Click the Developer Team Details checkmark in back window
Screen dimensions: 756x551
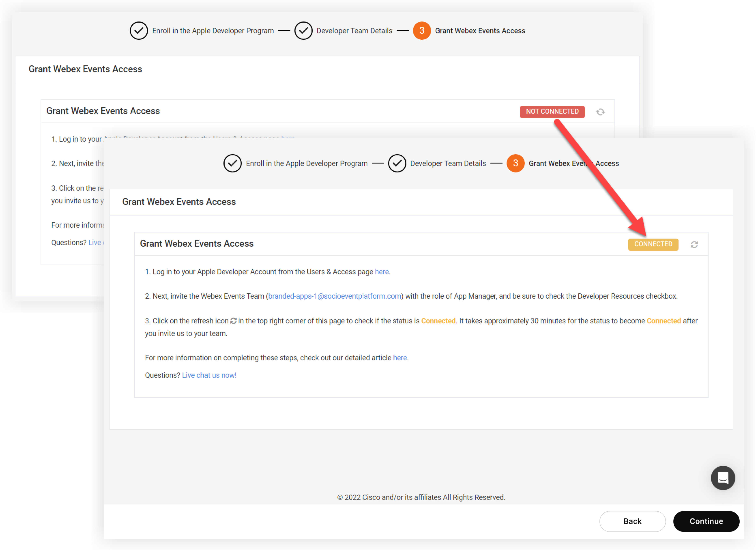pyautogui.click(x=303, y=31)
